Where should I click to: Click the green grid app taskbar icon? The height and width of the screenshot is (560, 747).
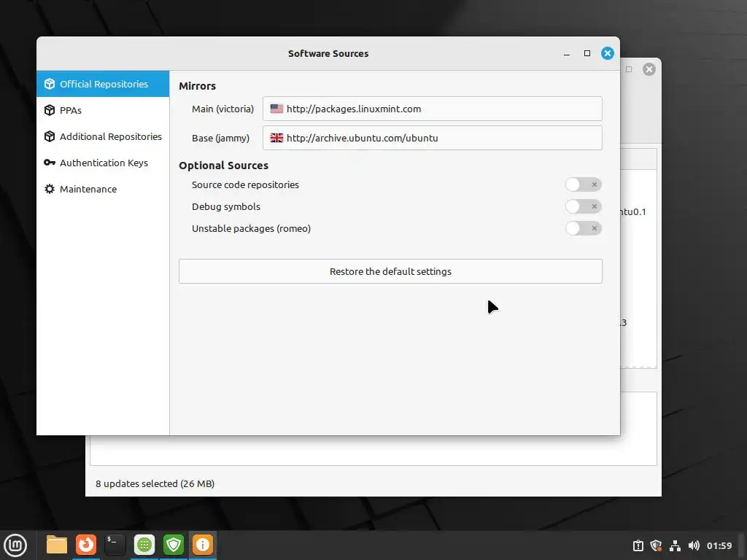click(x=144, y=545)
